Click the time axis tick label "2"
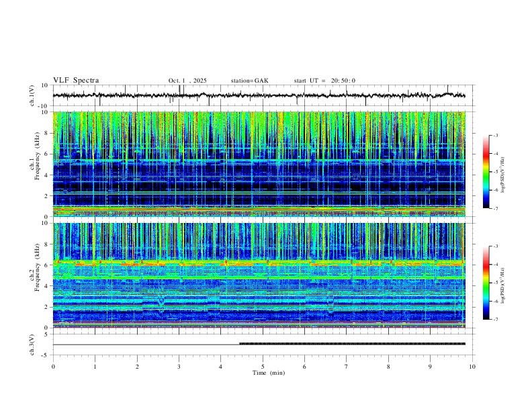532x411 pixels. [x=137, y=367]
